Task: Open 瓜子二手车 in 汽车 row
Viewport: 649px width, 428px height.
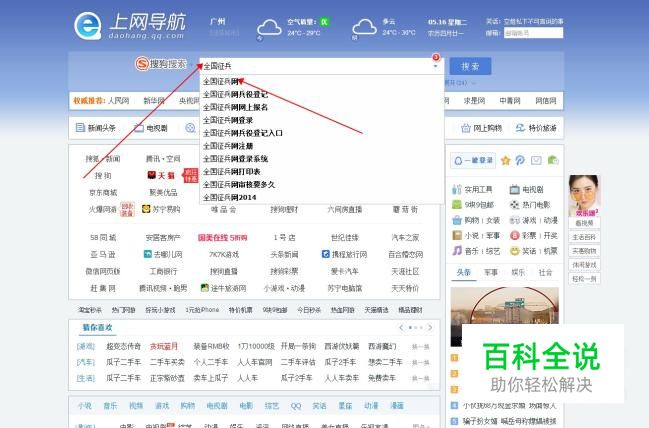Action: [123, 362]
